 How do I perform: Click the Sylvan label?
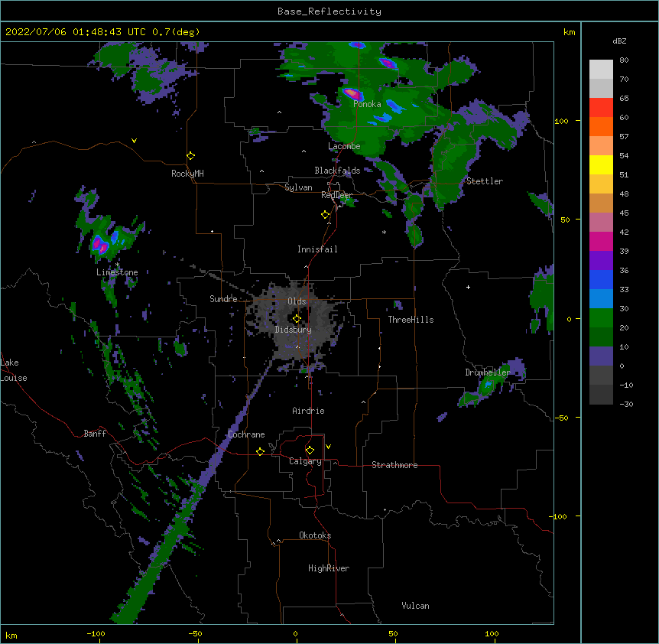click(x=298, y=187)
